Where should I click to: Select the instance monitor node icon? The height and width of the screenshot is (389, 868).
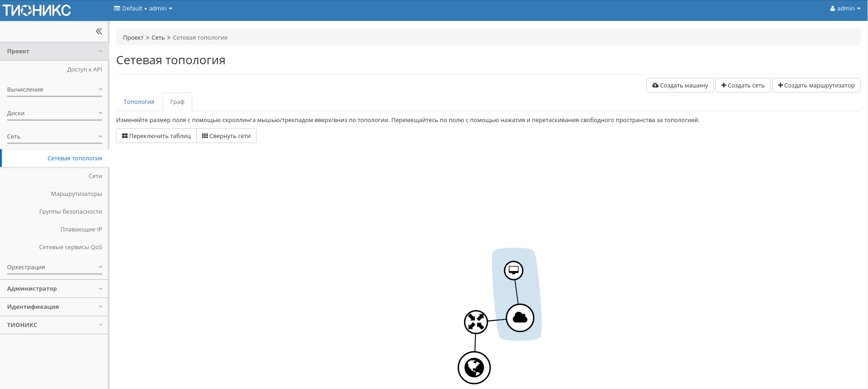(x=514, y=270)
